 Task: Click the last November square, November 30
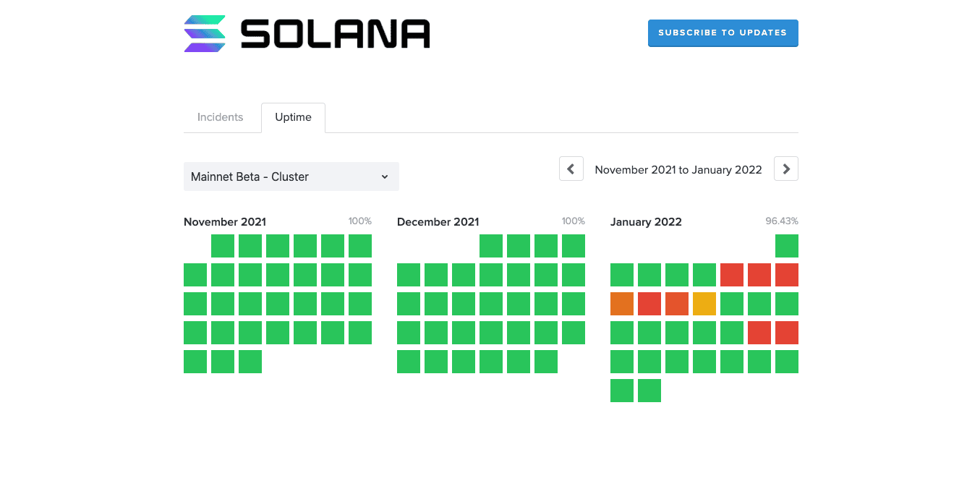(x=250, y=362)
